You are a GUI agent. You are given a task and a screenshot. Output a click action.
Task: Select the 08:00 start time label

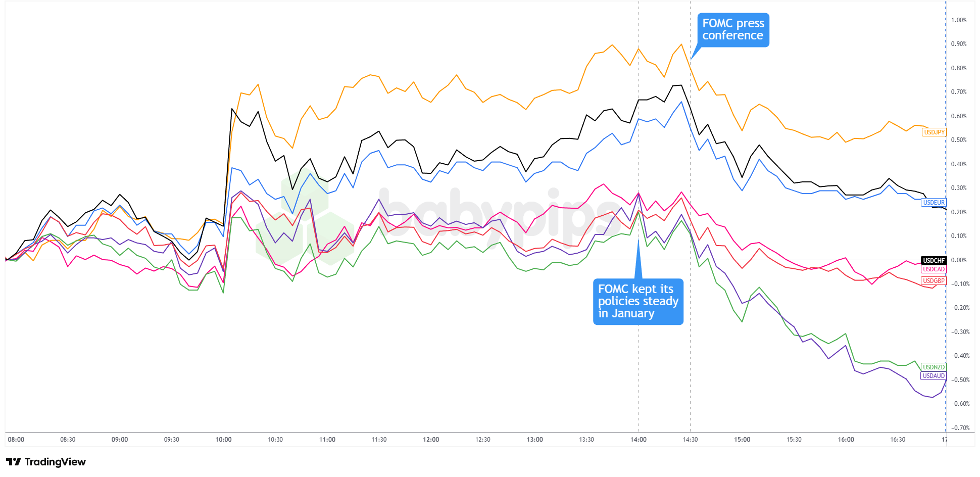point(16,440)
